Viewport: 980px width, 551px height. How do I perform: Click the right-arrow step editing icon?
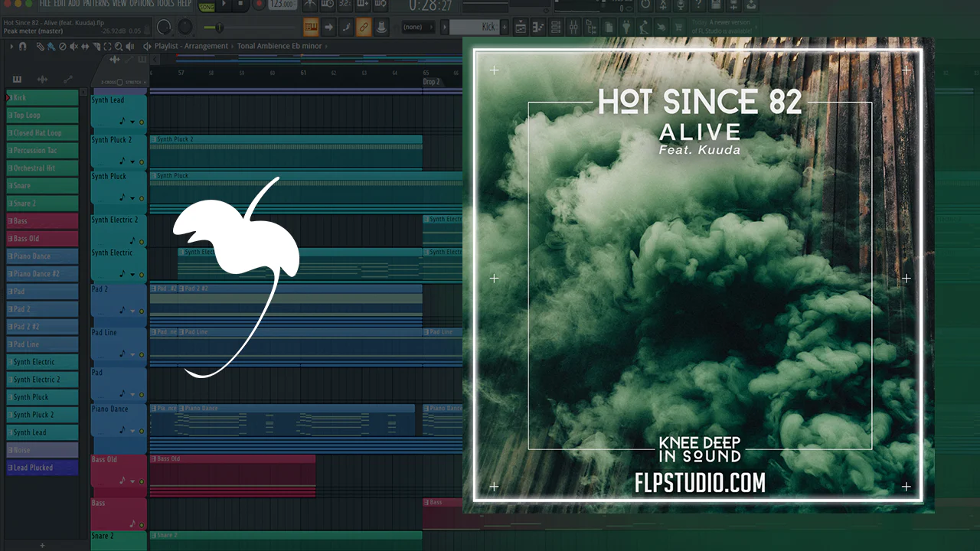[x=328, y=27]
